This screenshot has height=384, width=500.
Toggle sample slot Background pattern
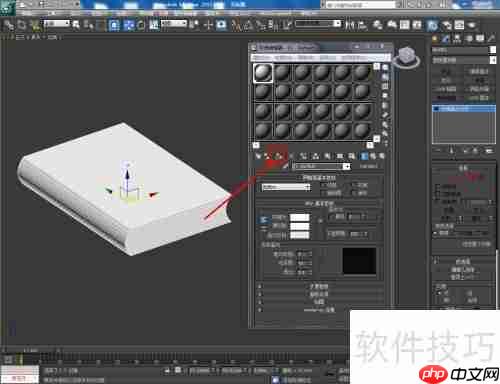pos(385,86)
